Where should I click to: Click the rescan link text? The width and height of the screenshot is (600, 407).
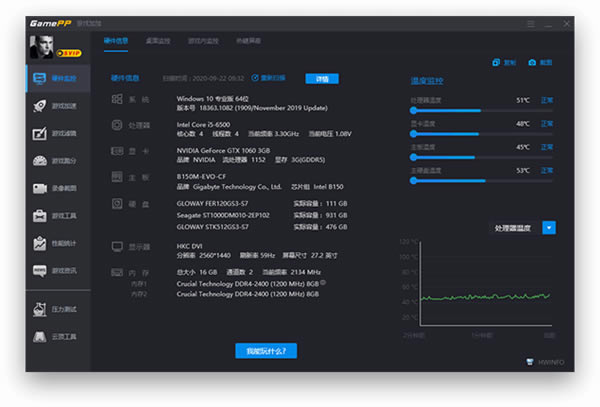[273, 78]
